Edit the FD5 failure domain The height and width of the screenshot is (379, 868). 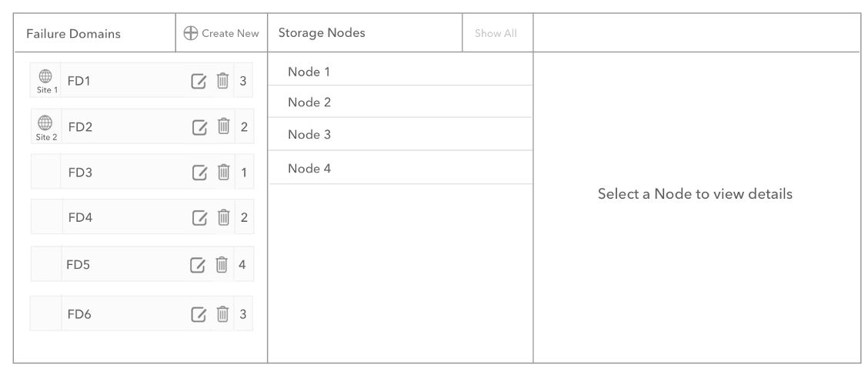pyautogui.click(x=199, y=266)
